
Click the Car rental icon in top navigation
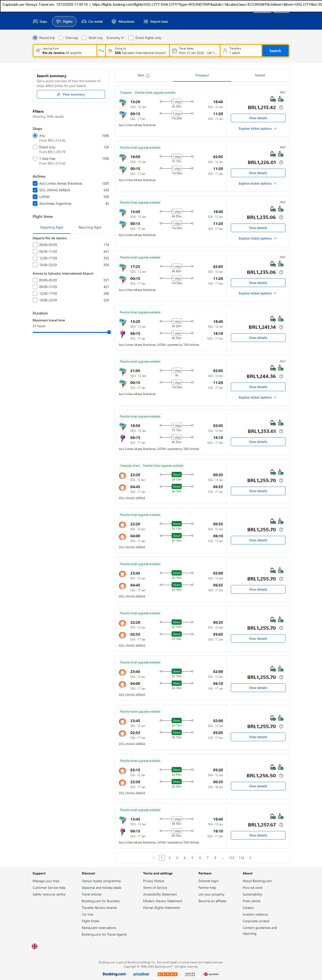click(84, 22)
